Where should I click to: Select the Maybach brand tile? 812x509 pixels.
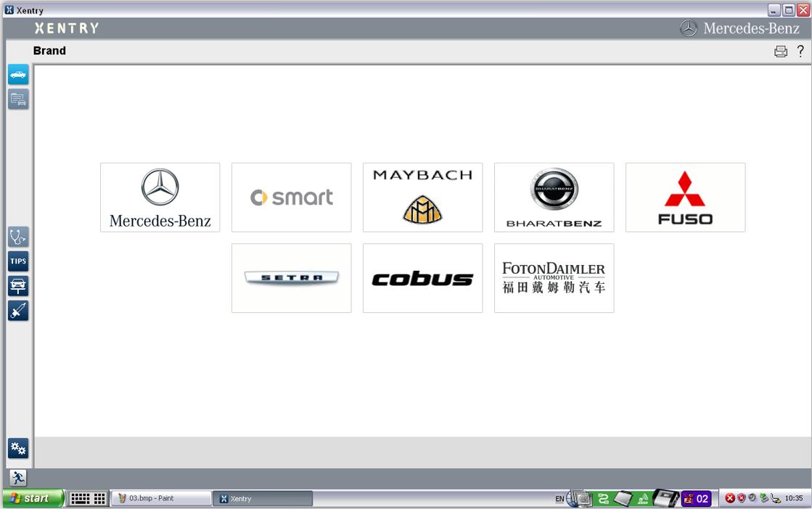pos(422,198)
